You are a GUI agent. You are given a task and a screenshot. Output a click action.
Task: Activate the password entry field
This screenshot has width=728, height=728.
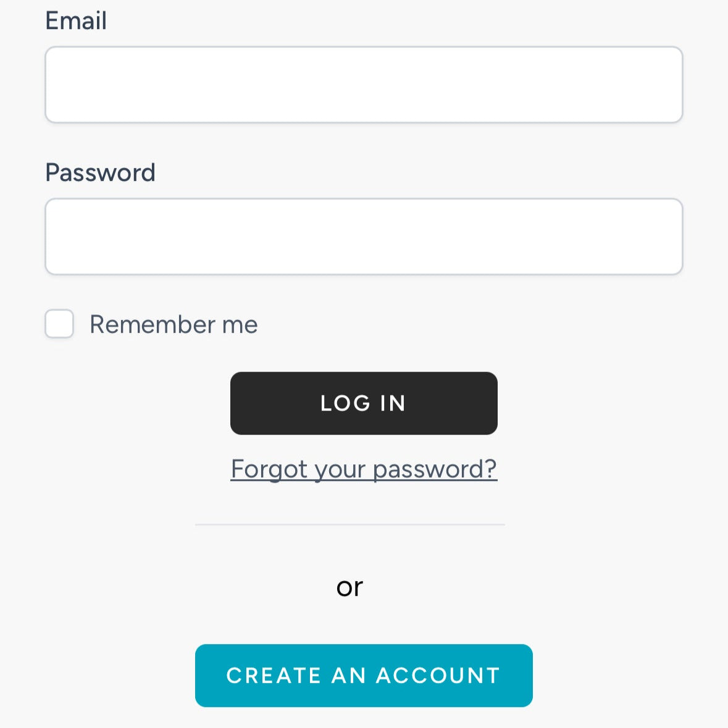(364, 236)
